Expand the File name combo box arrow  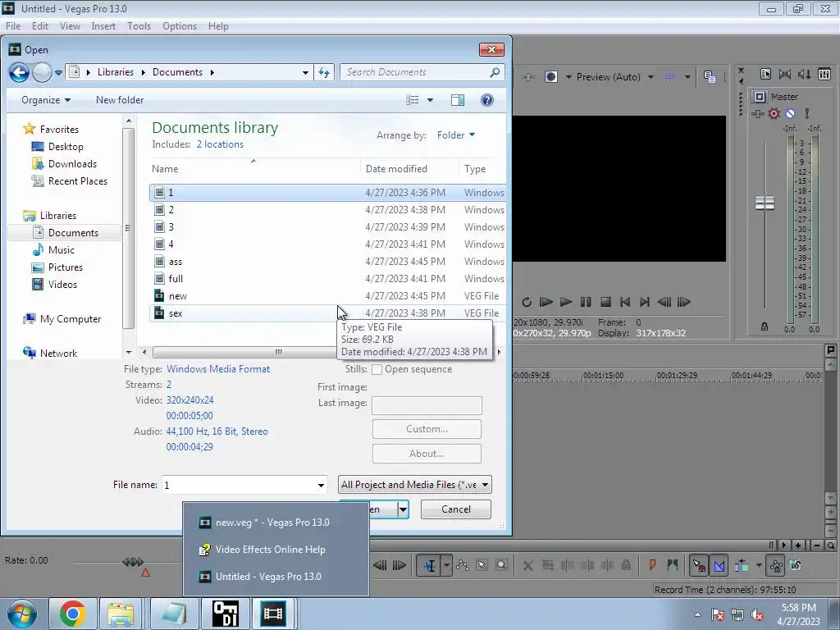[321, 486]
